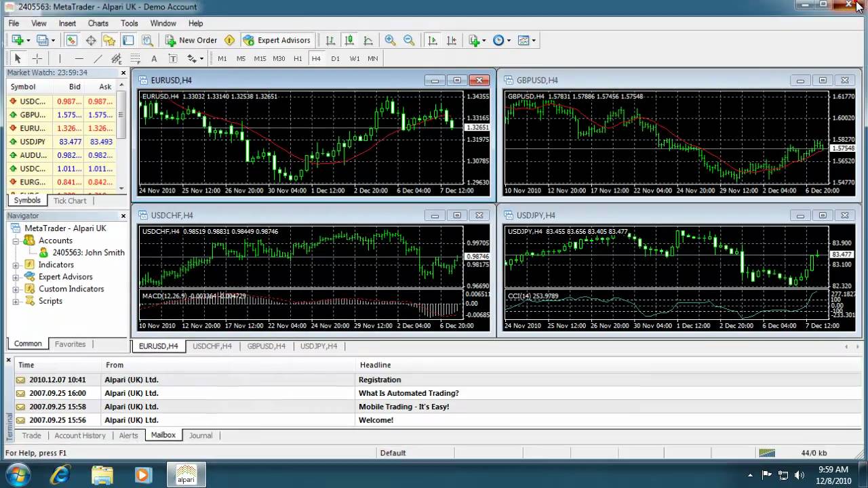868x488 pixels.
Task: Switch timeframe to M1
Action: point(222,58)
